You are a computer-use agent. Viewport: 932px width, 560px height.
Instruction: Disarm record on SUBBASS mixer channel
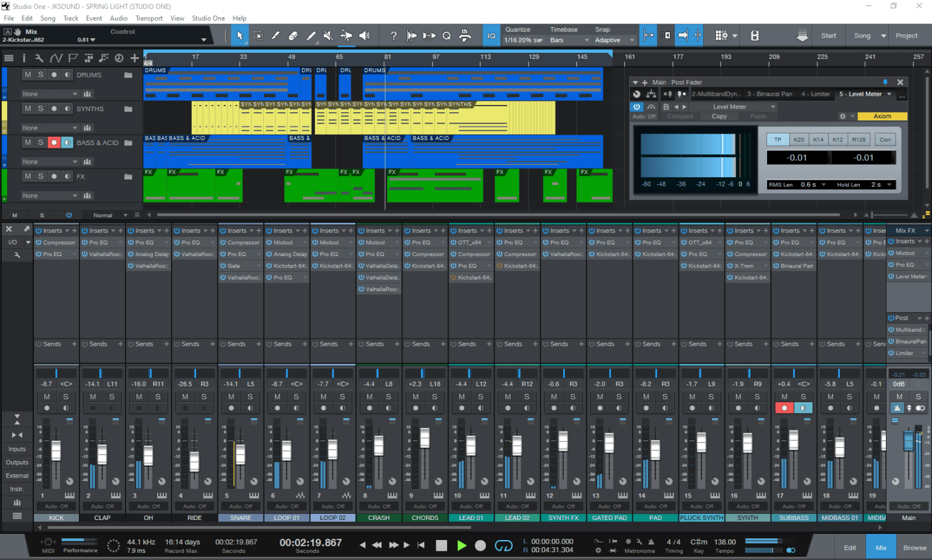[x=785, y=408]
